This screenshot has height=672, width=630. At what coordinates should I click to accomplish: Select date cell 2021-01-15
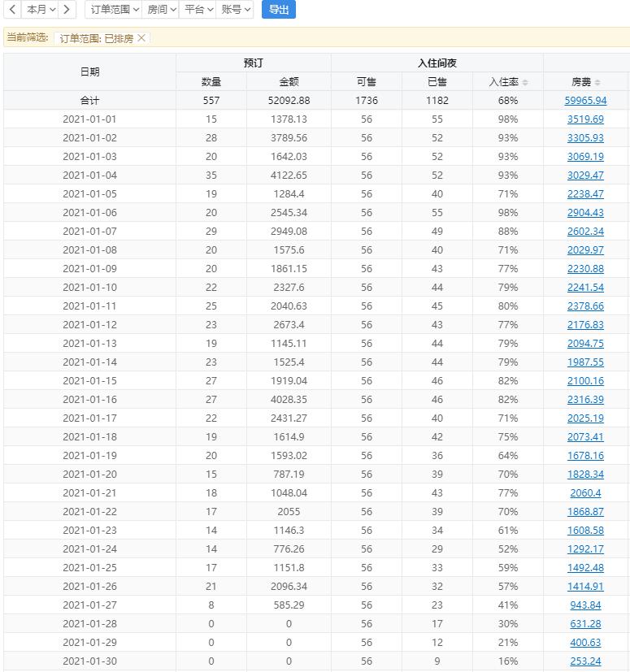point(89,381)
